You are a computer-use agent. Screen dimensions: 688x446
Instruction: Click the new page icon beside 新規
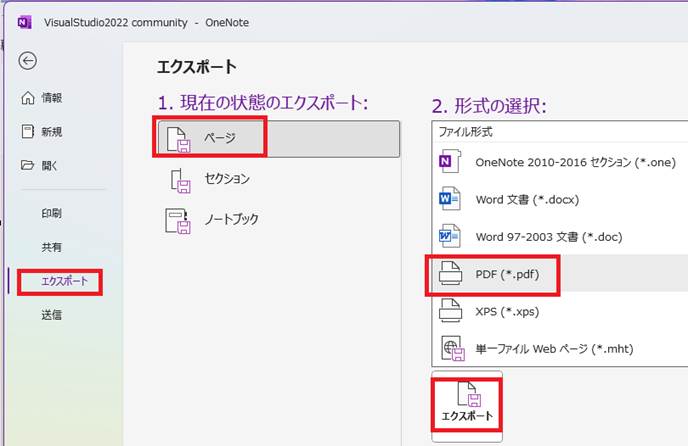(x=28, y=131)
